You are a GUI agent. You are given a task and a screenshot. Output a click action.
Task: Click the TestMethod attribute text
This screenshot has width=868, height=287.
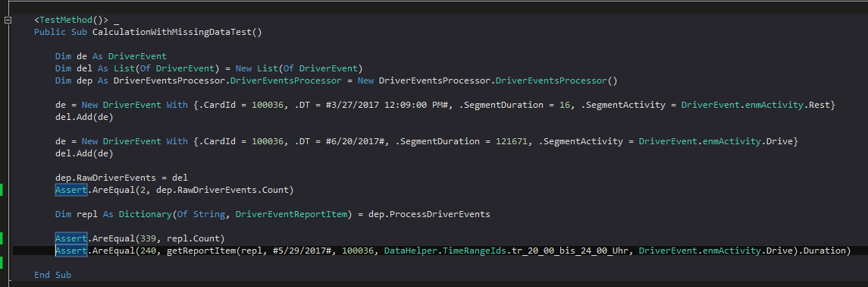66,20
